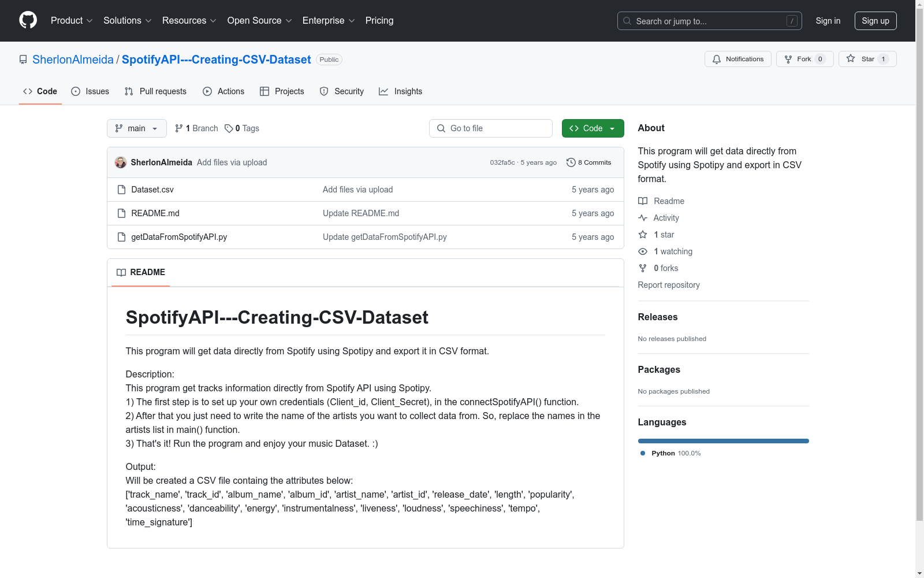Open the Dataset.csv file
Screen dimensions: 924x578
(x=152, y=190)
